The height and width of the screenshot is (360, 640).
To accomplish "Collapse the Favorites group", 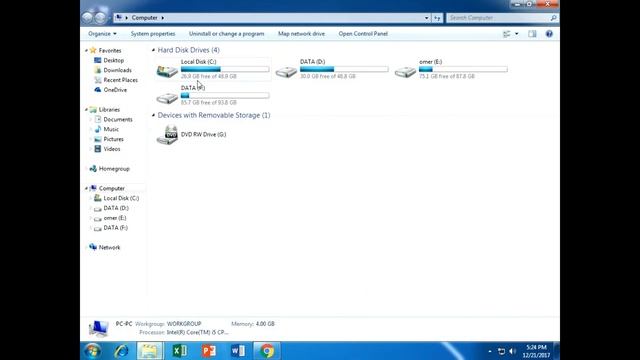I will coord(86,51).
